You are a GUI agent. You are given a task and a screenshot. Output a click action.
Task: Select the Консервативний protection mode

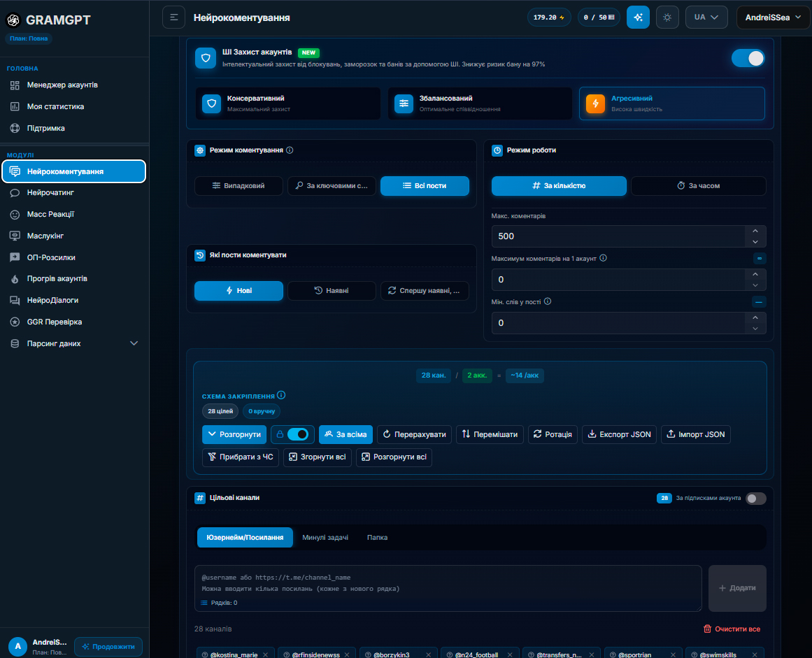tap(288, 103)
